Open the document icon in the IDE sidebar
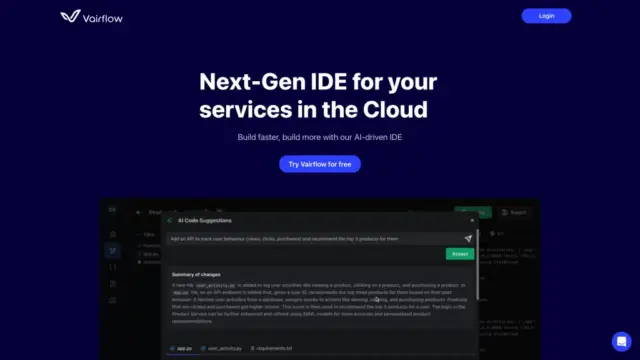 click(113, 284)
